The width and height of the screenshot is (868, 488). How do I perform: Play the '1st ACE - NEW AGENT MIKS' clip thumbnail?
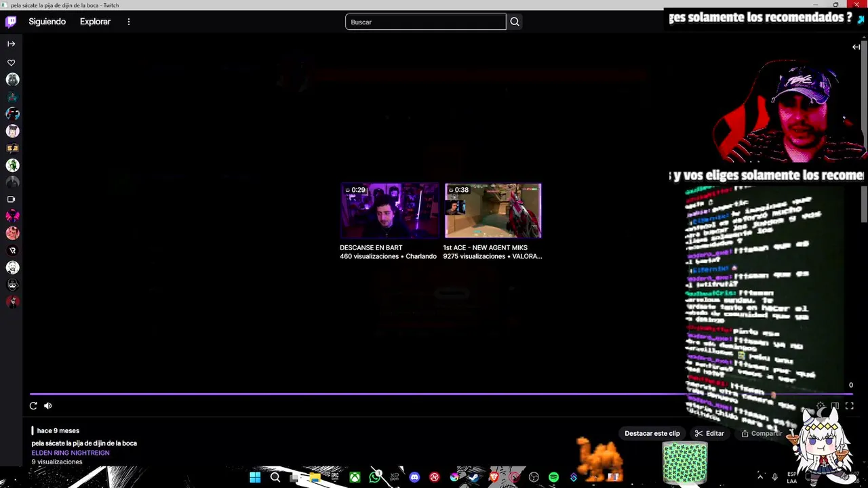[x=493, y=211]
